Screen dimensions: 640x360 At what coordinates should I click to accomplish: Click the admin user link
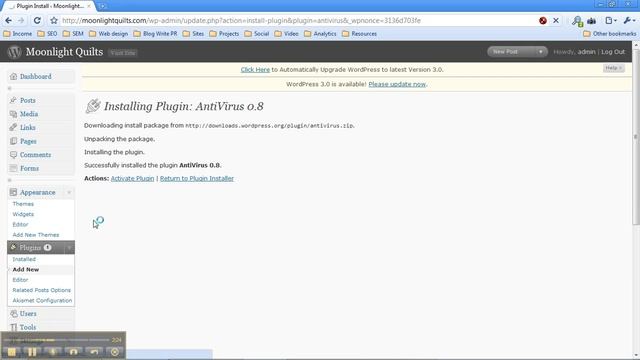(x=586, y=52)
